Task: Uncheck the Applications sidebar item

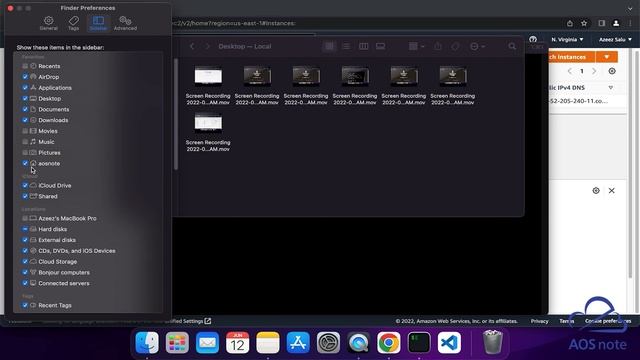Action: pos(25,88)
